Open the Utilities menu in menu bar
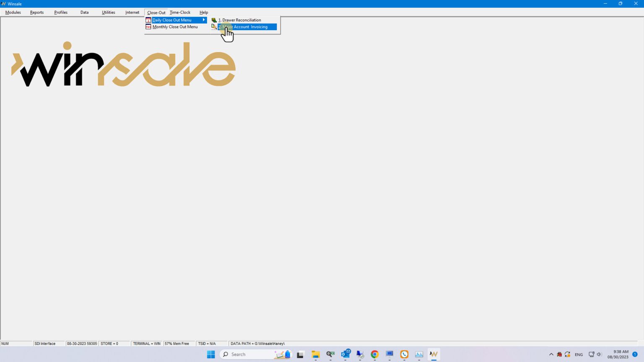The width and height of the screenshot is (644, 362). click(108, 13)
